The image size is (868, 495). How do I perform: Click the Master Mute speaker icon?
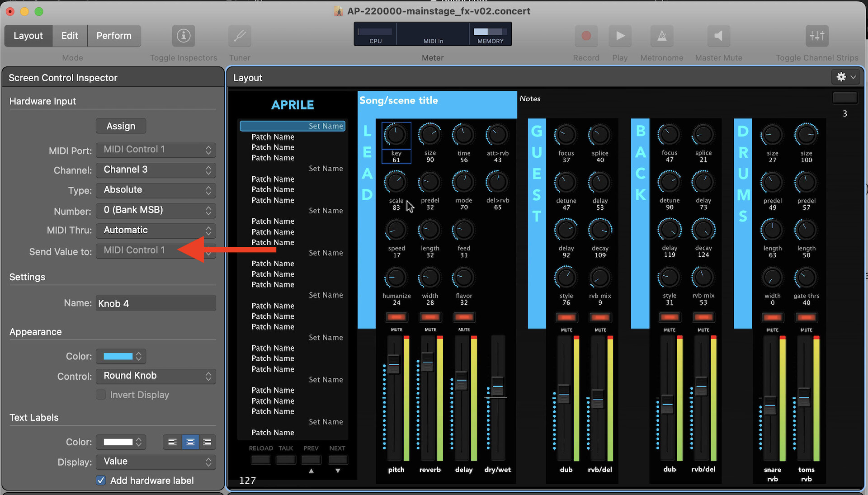point(718,36)
